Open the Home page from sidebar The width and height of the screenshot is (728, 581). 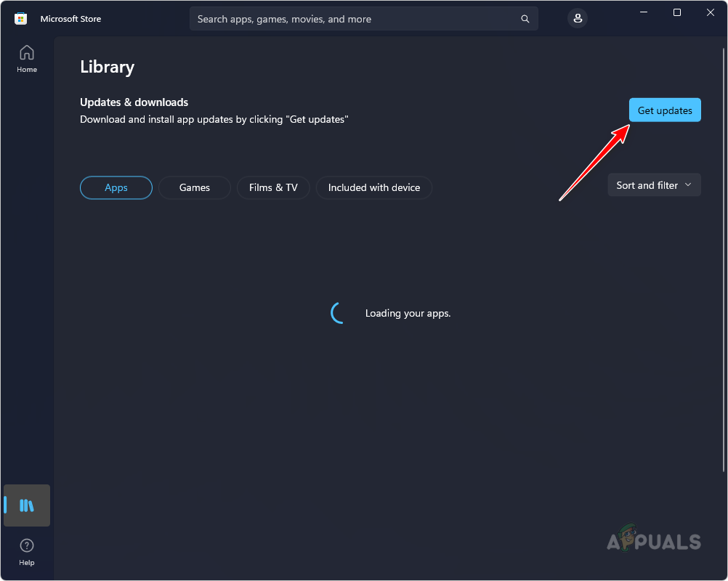pyautogui.click(x=26, y=59)
